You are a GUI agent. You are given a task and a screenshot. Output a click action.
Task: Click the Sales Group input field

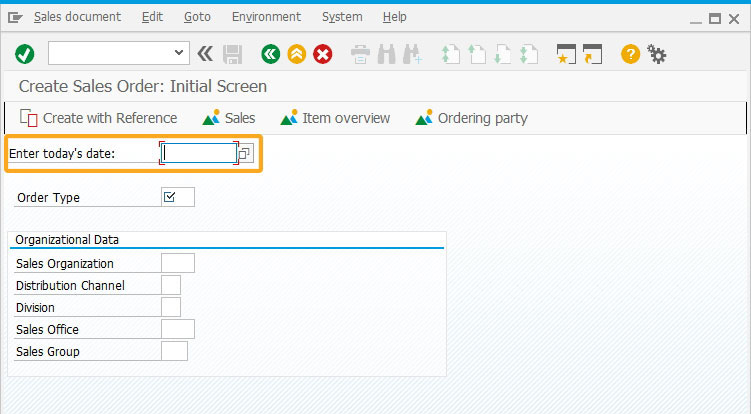(x=174, y=351)
